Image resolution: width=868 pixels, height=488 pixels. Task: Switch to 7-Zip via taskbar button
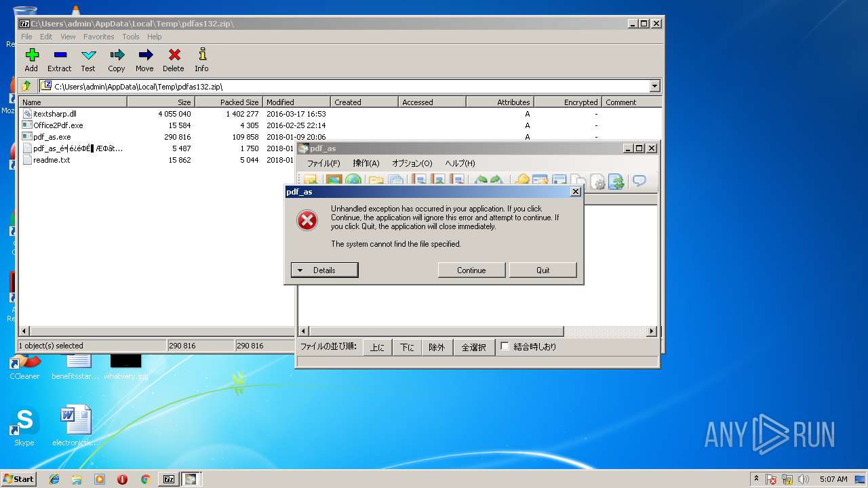tap(169, 479)
